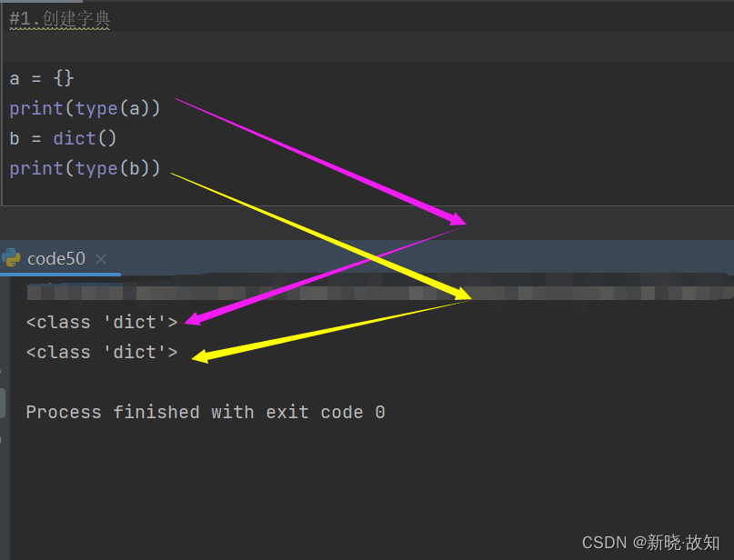This screenshot has height=560, width=734.
Task: Click the "print(type(a))" statement
Action: pos(85,109)
